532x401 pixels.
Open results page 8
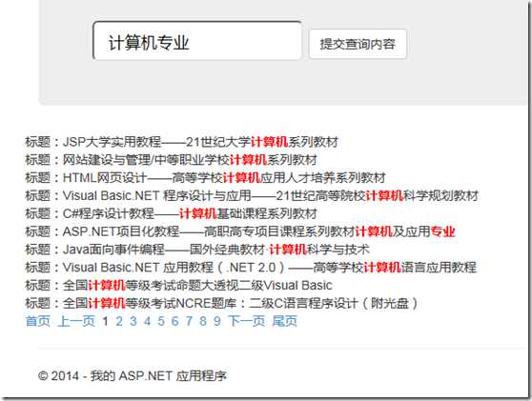tap(203, 321)
